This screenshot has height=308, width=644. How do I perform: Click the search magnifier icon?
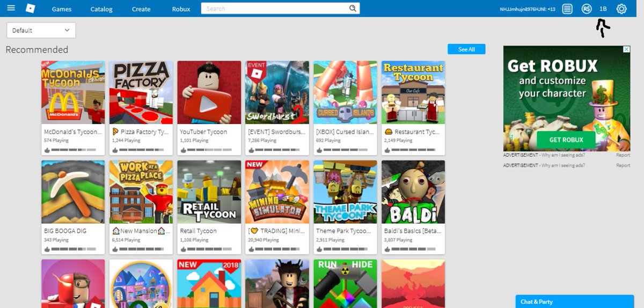(x=353, y=9)
